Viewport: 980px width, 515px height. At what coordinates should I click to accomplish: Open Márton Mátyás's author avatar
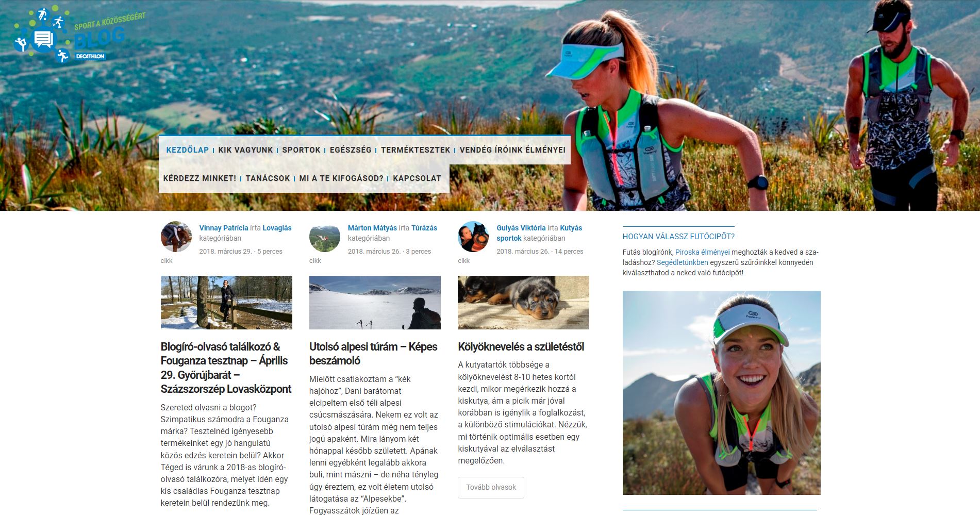(x=325, y=237)
